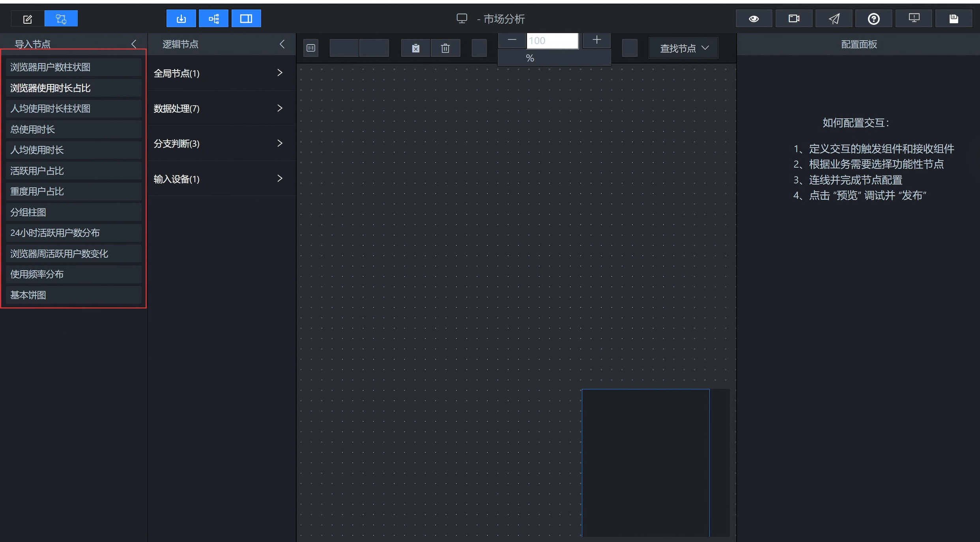Screen dimensions: 980x542
Task: Click the fit-to-actual-size 1:1 icon
Action: (311, 48)
